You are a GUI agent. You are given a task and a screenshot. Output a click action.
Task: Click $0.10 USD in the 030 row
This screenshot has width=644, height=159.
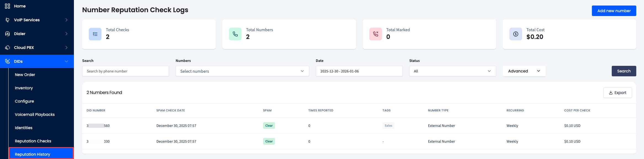tap(572, 141)
